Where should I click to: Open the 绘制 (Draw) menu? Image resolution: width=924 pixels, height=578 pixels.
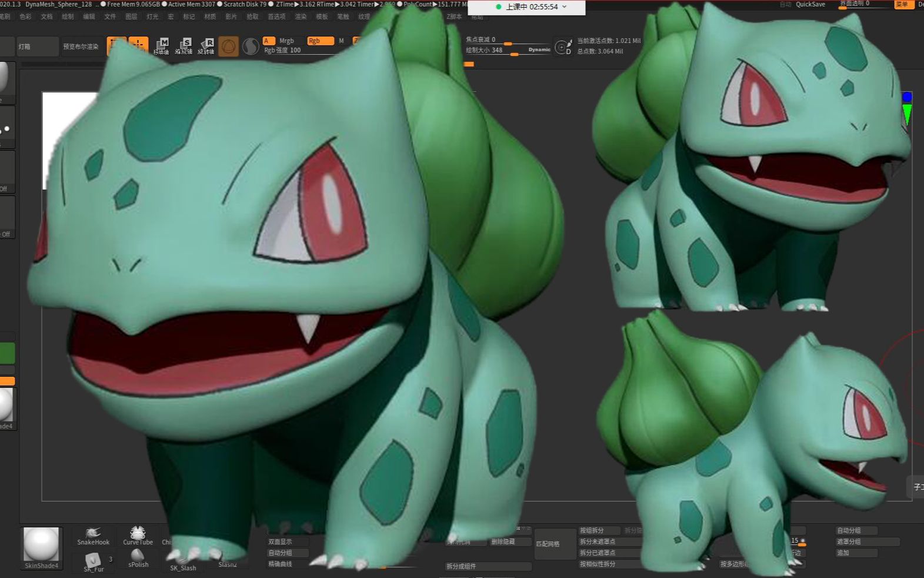[x=68, y=17]
